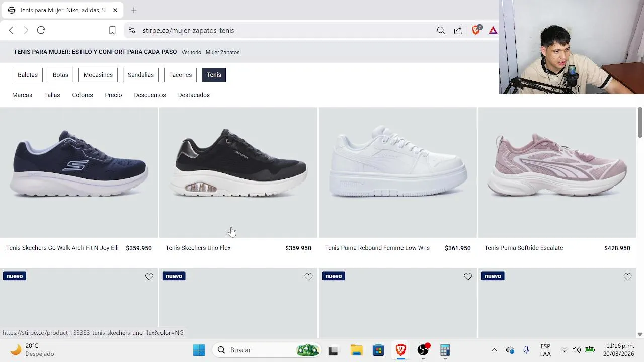Click the Ver todo breadcrumb link

click(191, 52)
